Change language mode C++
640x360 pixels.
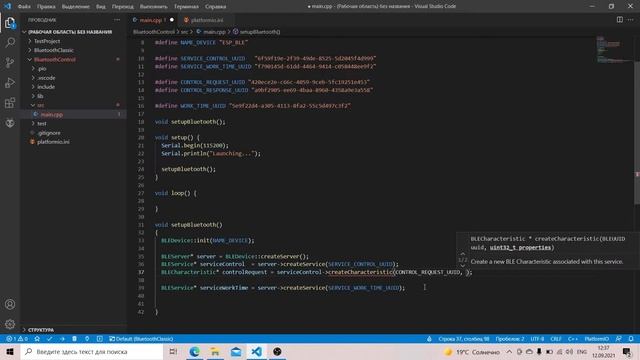coord(573,339)
